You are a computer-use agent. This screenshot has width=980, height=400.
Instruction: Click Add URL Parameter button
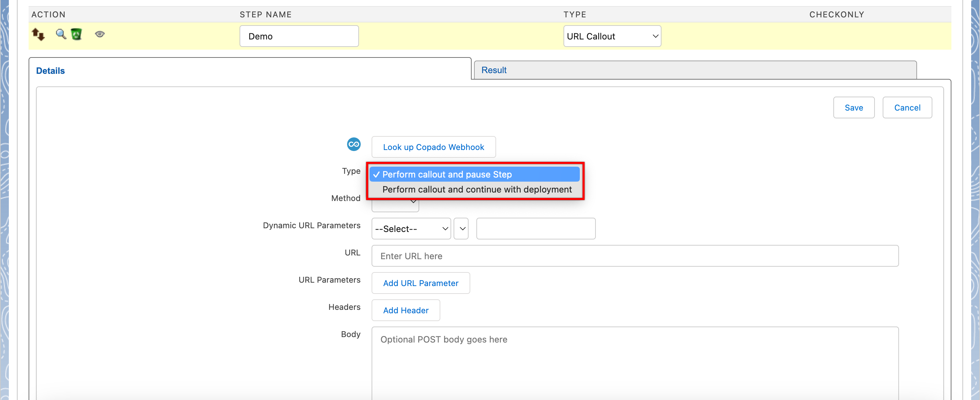420,283
